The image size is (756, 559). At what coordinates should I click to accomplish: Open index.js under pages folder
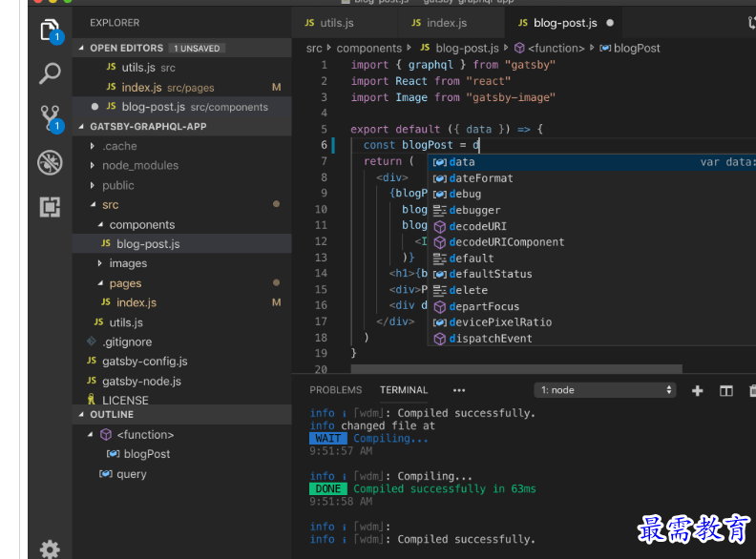pyautogui.click(x=182, y=302)
